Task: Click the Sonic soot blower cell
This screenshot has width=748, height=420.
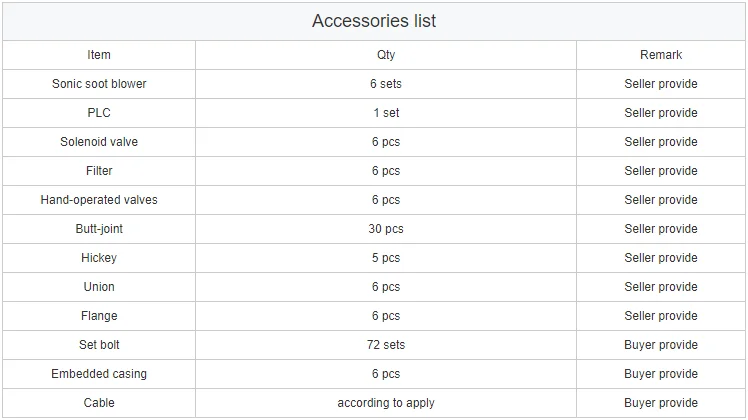Action: point(99,84)
